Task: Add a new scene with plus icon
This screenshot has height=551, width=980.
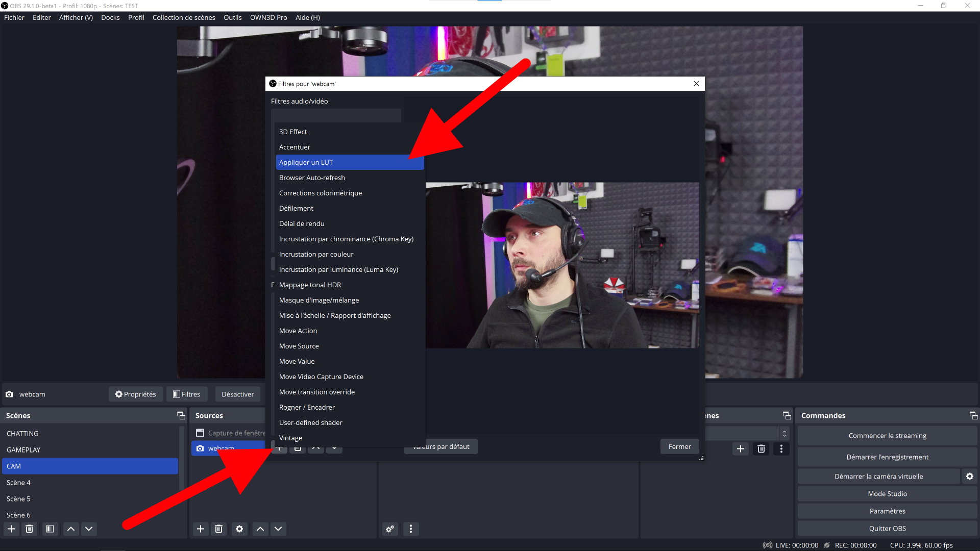Action: coord(11,529)
